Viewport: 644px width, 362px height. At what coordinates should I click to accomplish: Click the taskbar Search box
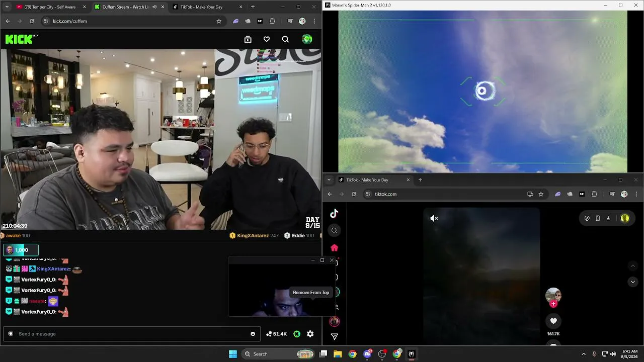click(x=278, y=354)
